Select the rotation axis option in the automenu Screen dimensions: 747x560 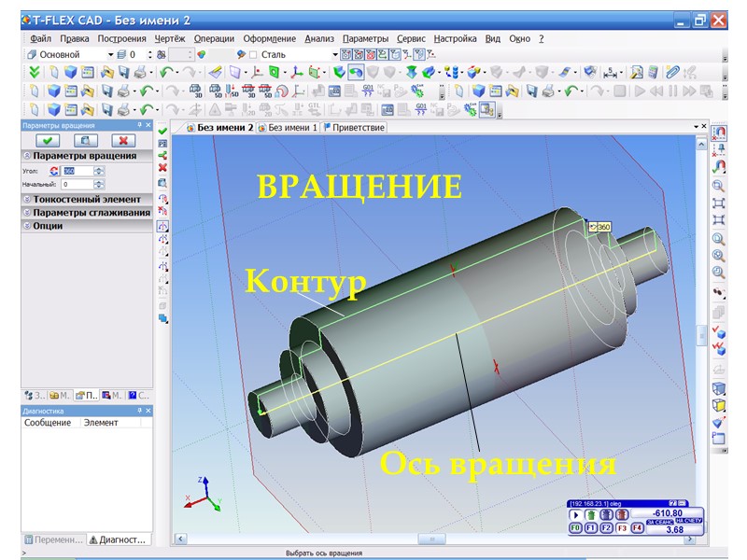162,227
